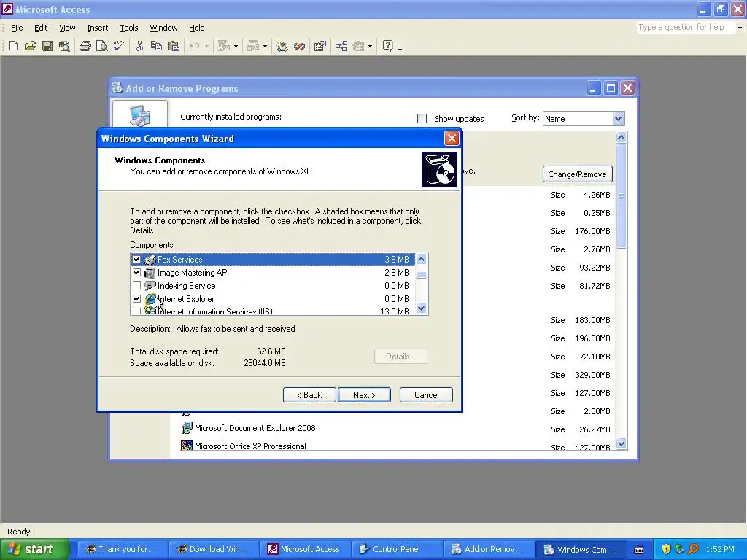The width and height of the screenshot is (747, 560).
Task: Click the components list scrollbar thumb
Action: 421,275
